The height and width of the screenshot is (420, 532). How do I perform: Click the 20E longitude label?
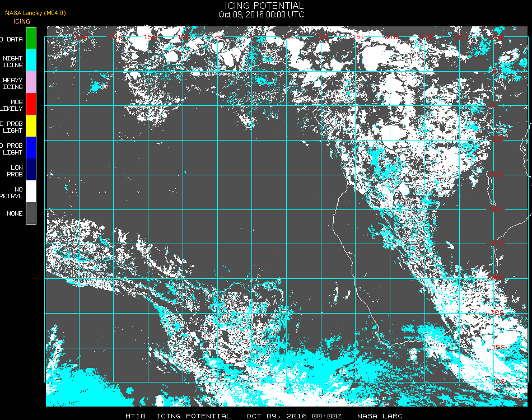click(393, 36)
